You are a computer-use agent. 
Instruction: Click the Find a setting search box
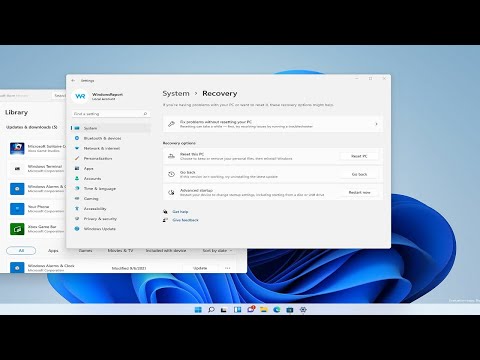(111, 114)
